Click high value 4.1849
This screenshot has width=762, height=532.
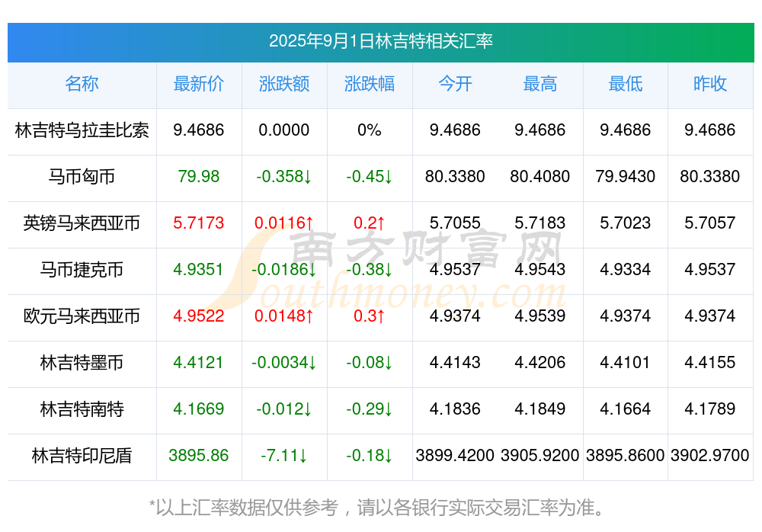(540, 409)
